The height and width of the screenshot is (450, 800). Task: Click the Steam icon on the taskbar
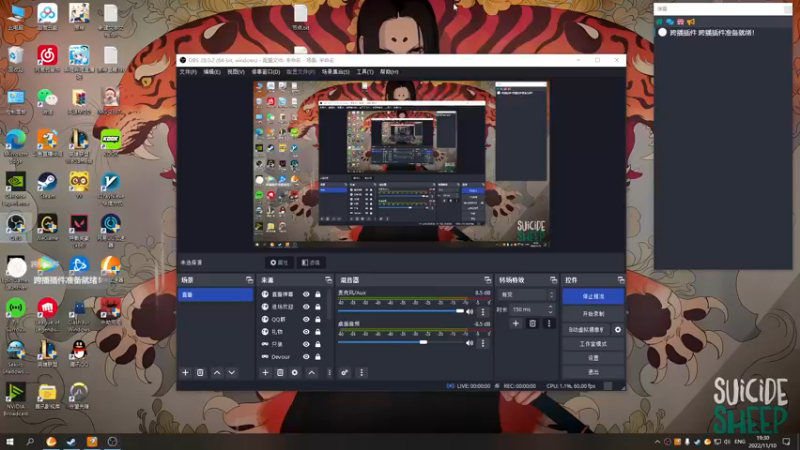tap(71, 441)
